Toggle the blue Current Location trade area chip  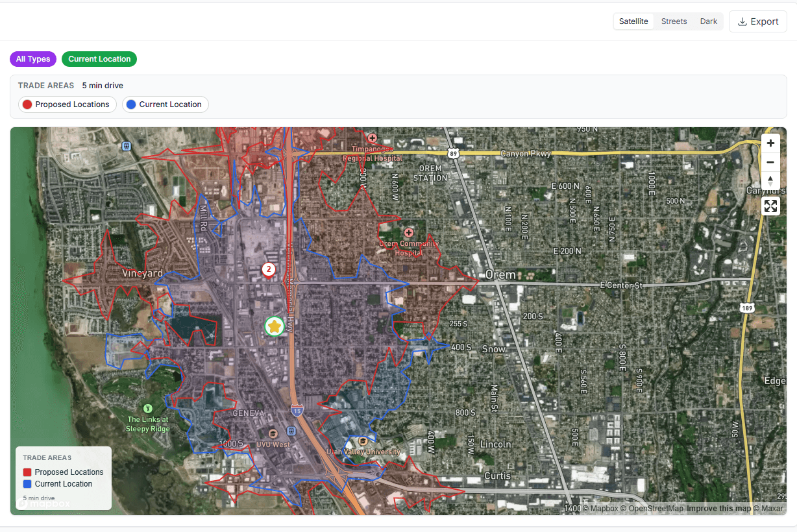point(166,104)
